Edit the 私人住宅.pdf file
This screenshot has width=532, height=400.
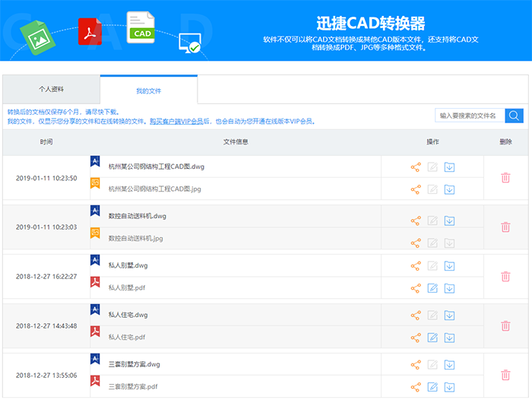click(x=432, y=338)
